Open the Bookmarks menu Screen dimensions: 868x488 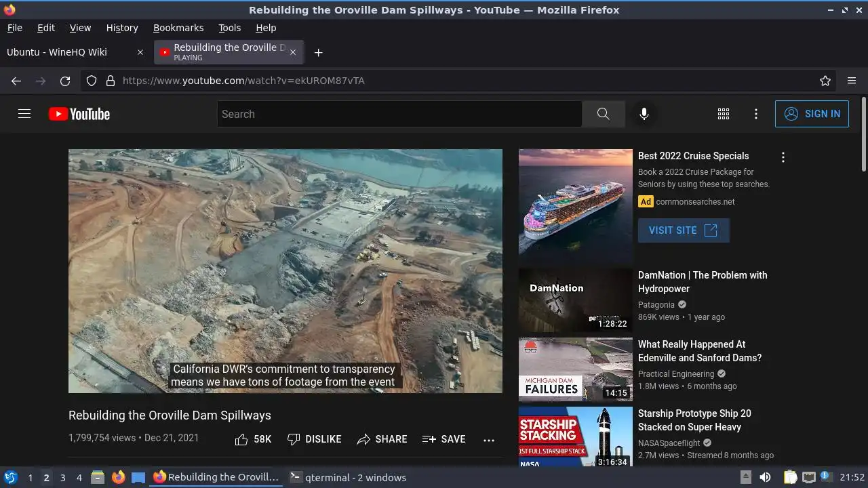point(178,28)
